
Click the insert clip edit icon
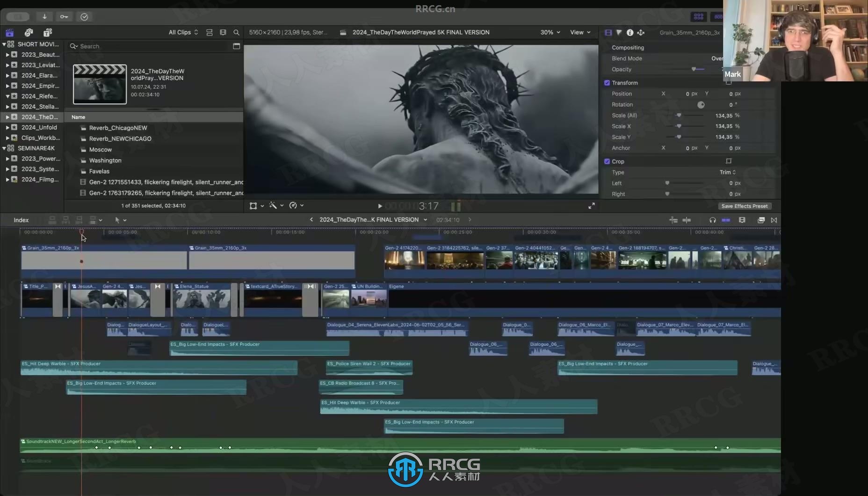click(x=66, y=220)
